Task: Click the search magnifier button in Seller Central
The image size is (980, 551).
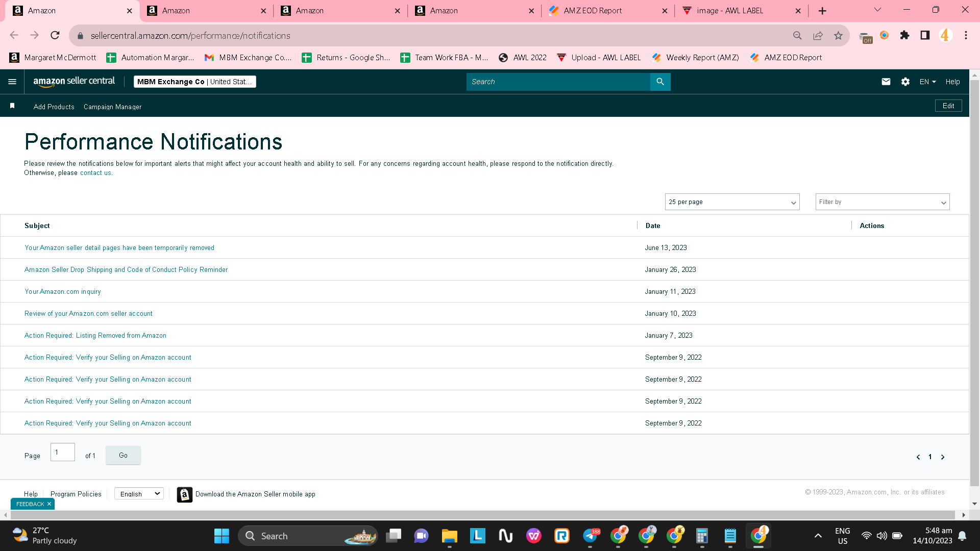Action: [660, 82]
